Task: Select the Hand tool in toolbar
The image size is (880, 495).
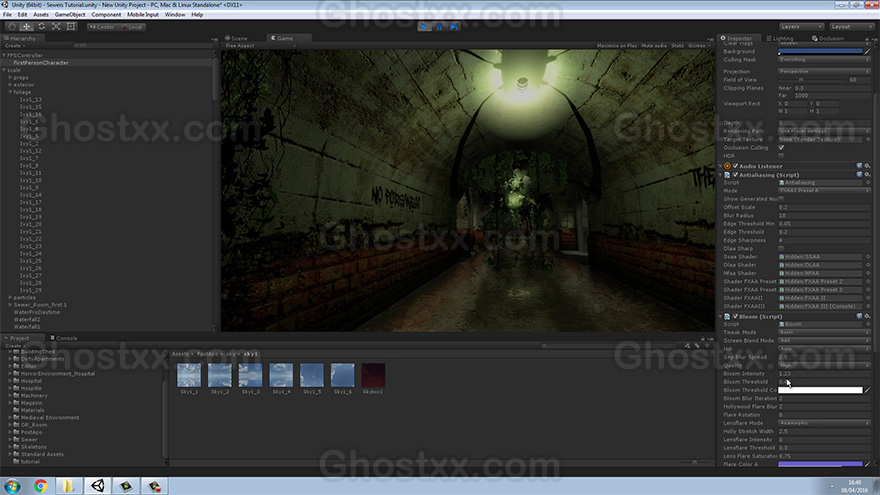Action: (x=12, y=26)
